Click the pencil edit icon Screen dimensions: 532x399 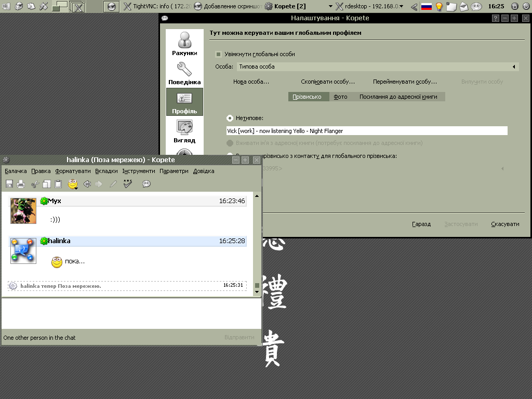point(113,184)
